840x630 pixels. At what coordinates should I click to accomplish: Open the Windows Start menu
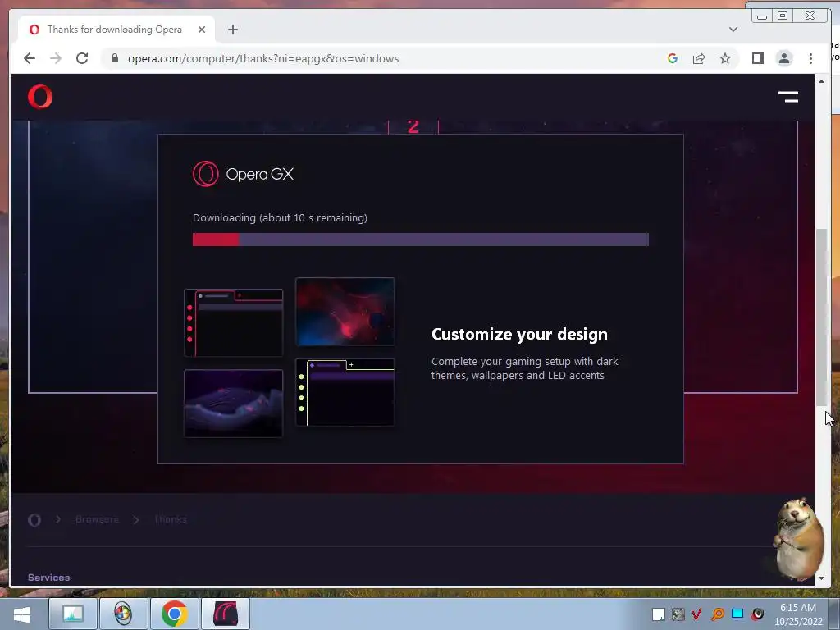coord(21,614)
